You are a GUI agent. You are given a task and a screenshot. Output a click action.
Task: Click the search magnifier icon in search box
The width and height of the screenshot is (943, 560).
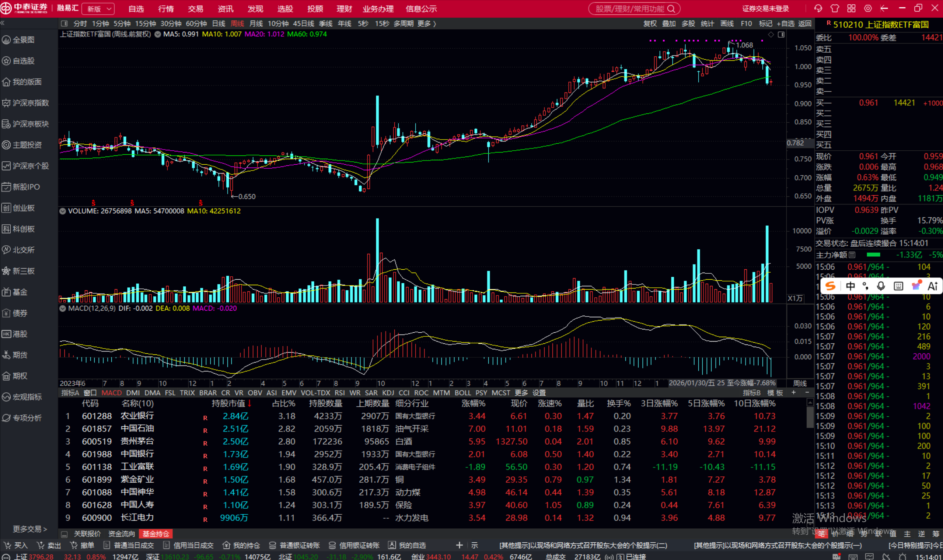coord(671,9)
